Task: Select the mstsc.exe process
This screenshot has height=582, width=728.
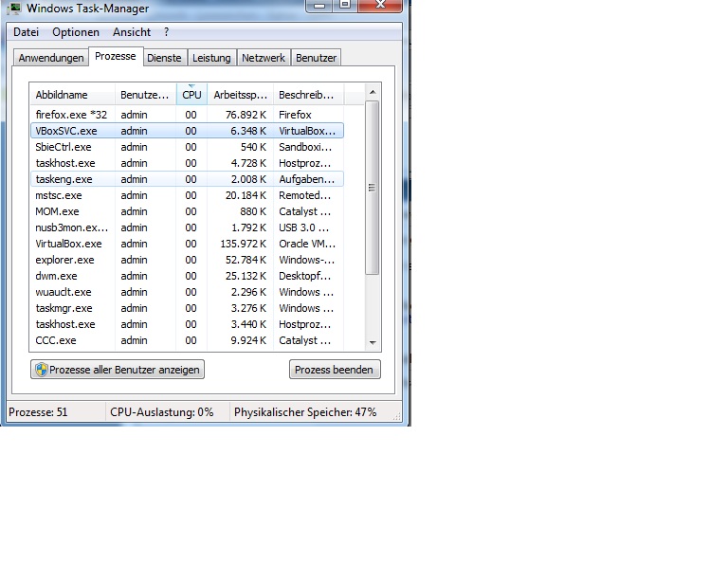Action: (x=187, y=195)
